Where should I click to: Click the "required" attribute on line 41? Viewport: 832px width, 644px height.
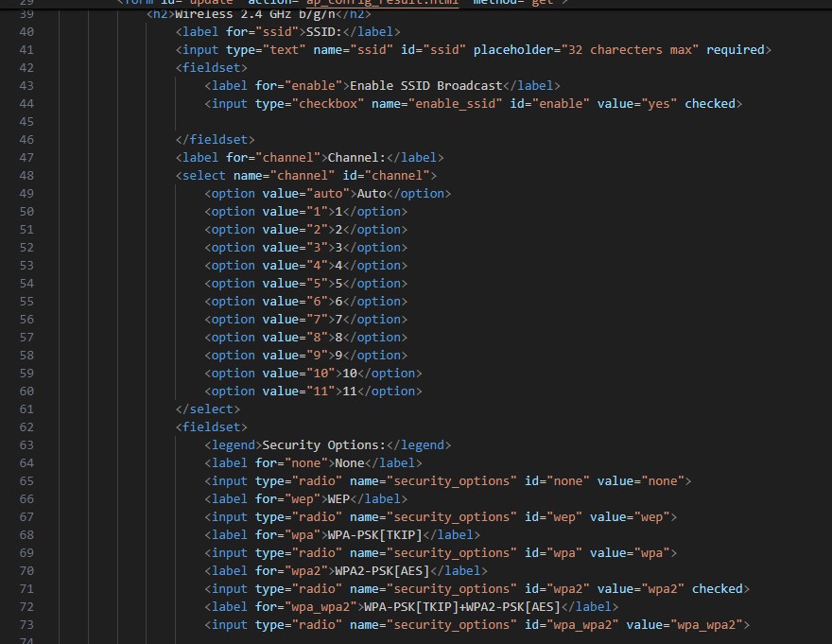coord(735,50)
